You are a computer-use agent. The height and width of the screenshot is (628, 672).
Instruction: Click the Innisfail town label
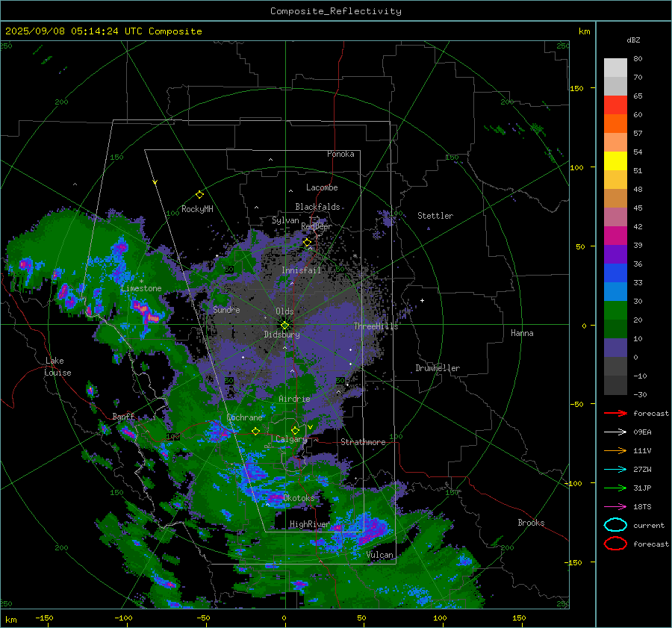pos(301,270)
